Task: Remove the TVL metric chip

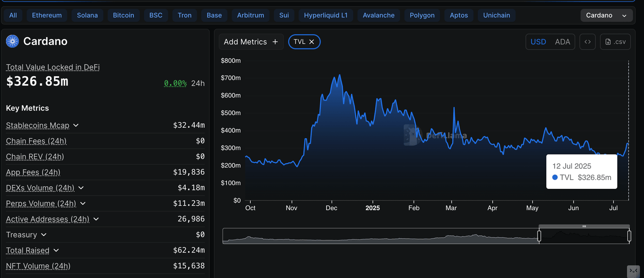Action: [312, 42]
